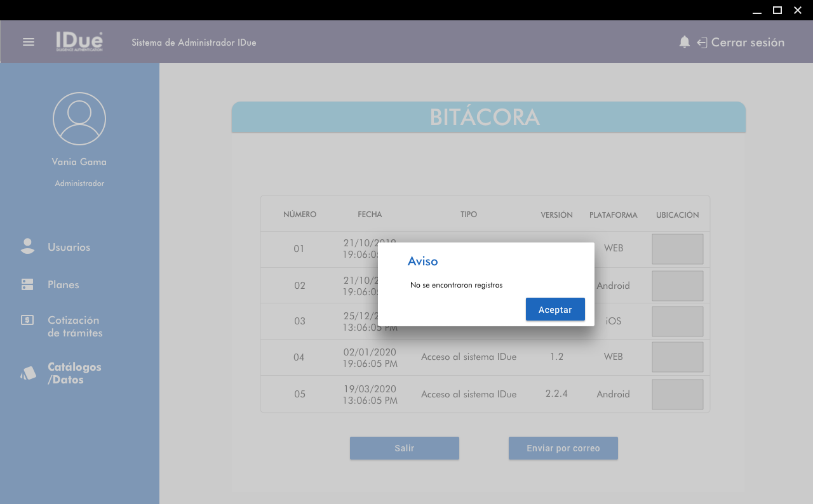The width and height of the screenshot is (813, 504).
Task: Click the Planes server icon
Action: [27, 284]
